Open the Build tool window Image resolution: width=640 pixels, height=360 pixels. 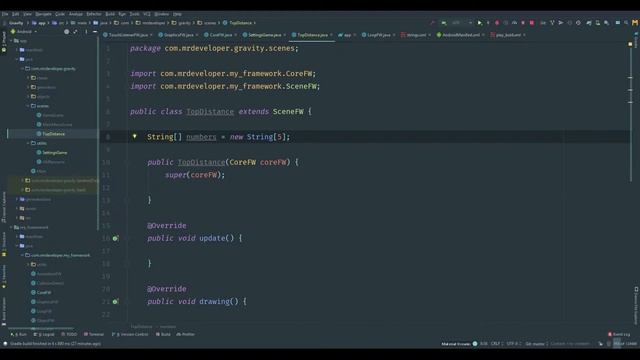(163, 334)
